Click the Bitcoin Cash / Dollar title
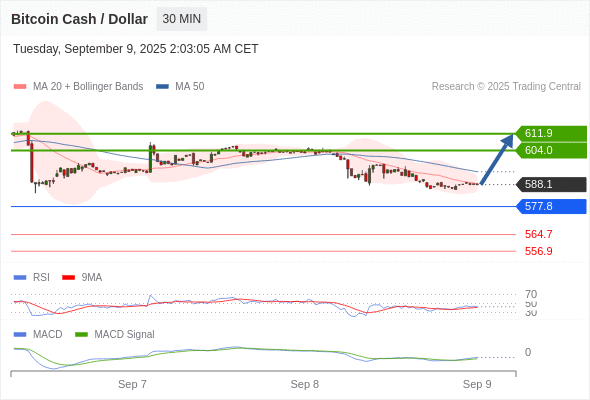Image resolution: width=590 pixels, height=400 pixels. pos(79,19)
